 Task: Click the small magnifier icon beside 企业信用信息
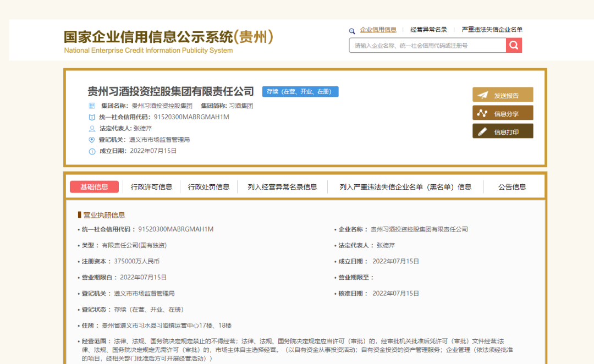pyautogui.click(x=352, y=31)
